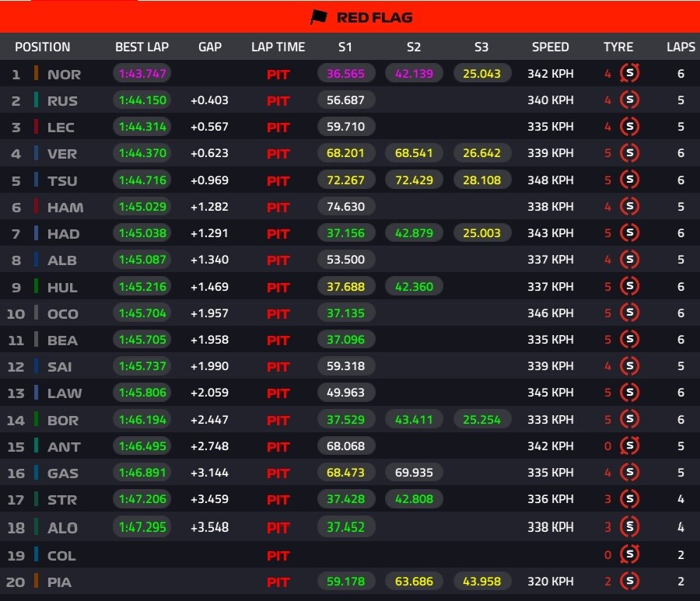This screenshot has width=700, height=601.
Task: Click the S2 column header
Action: click(x=414, y=47)
